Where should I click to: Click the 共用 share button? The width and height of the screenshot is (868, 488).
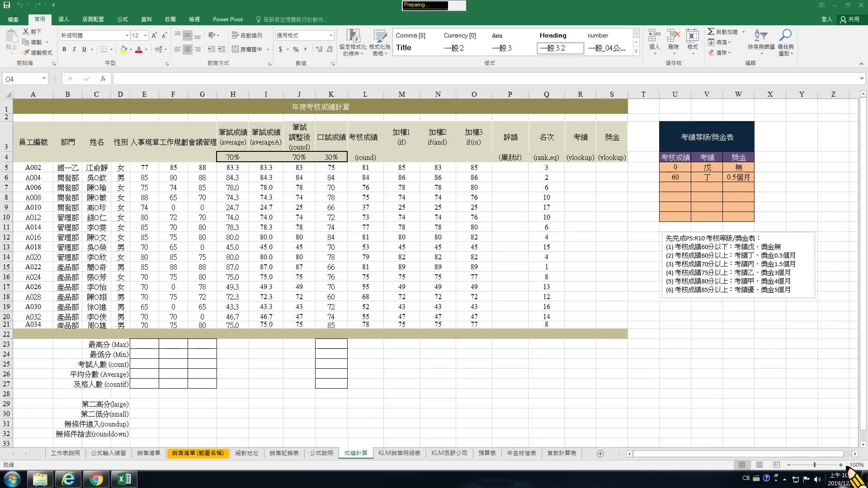[x=850, y=19]
